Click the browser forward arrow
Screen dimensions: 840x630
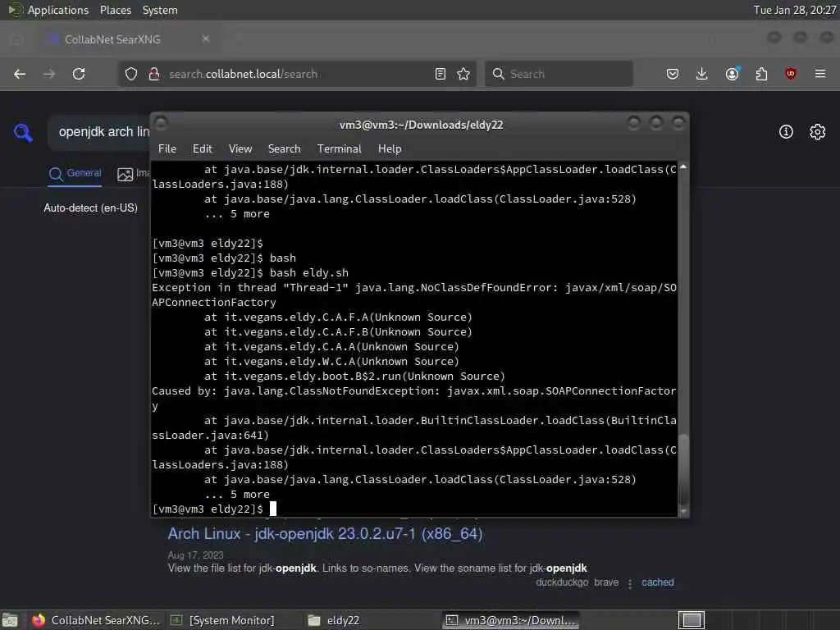click(49, 74)
